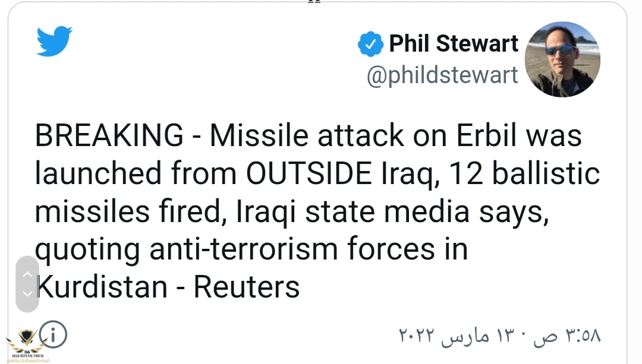
Task: Click the @phildstewart handle
Action: pos(442,75)
